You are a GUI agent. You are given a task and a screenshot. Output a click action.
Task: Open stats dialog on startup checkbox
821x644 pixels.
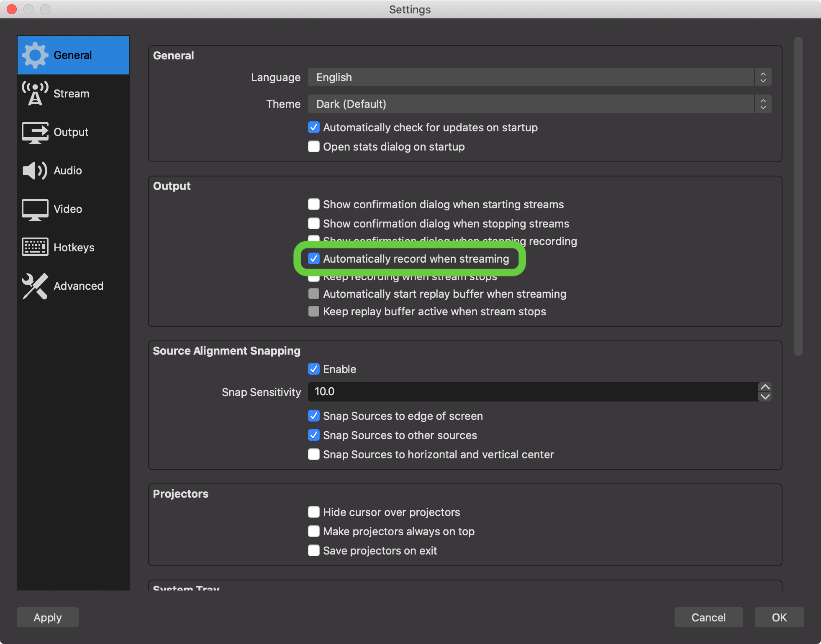click(314, 146)
